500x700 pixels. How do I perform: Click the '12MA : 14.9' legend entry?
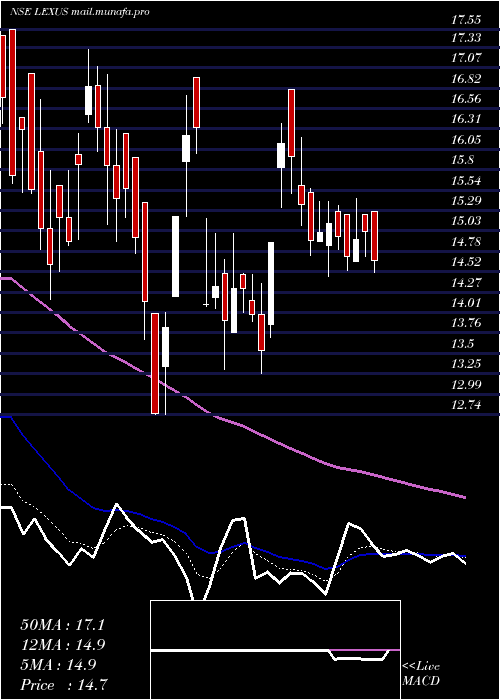62,645
